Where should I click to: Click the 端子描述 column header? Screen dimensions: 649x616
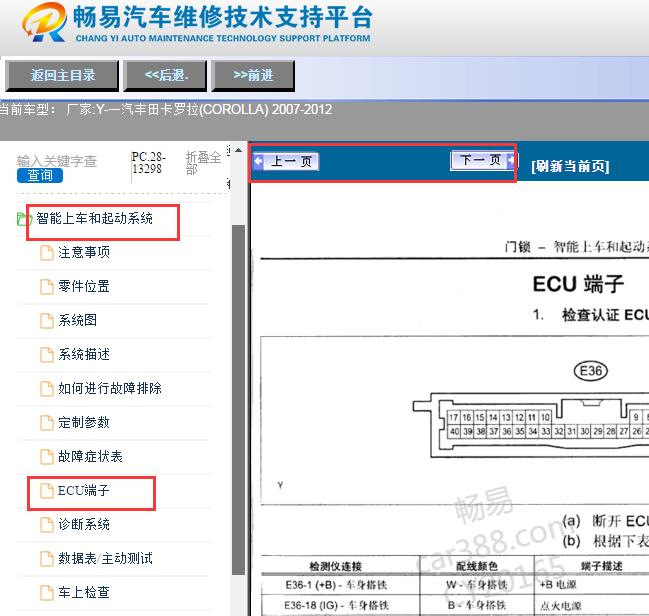click(x=601, y=566)
